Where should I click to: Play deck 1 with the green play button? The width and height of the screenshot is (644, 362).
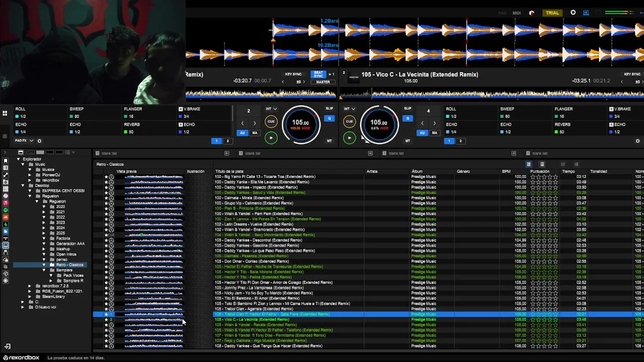[x=271, y=137]
